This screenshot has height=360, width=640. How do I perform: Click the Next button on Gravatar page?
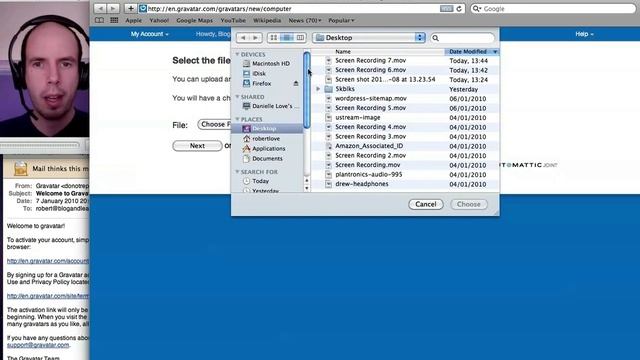tap(197, 146)
